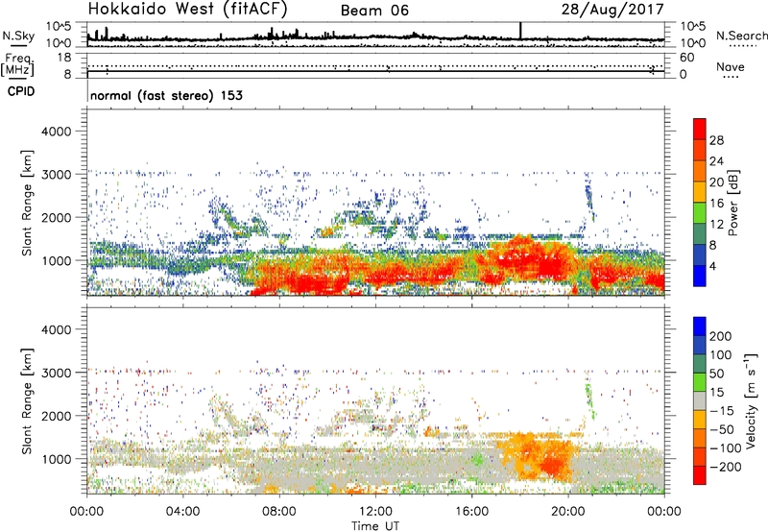Click the '200' tick on the velocity colorbar
Viewport: 768px width, 532px height.
pyautogui.click(x=721, y=336)
